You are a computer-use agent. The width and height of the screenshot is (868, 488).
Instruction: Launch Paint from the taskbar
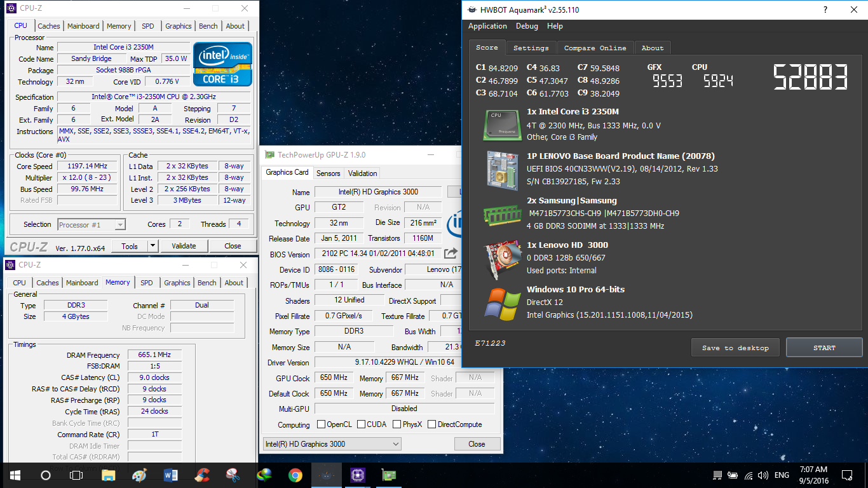pyautogui.click(x=139, y=475)
